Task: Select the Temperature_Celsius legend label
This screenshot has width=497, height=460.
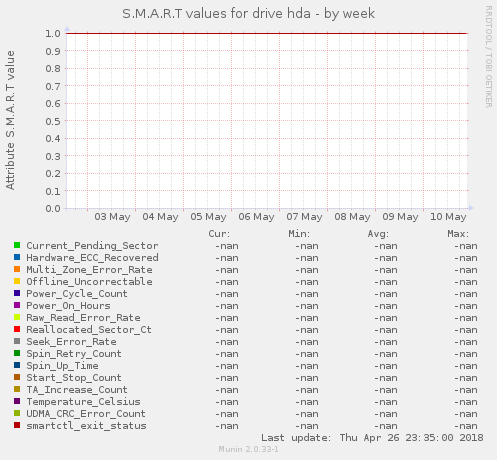Action: point(83,402)
